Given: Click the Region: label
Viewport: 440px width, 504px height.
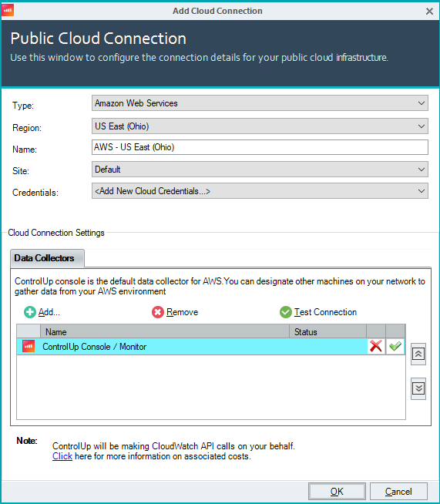Looking at the screenshot, I should pos(27,128).
